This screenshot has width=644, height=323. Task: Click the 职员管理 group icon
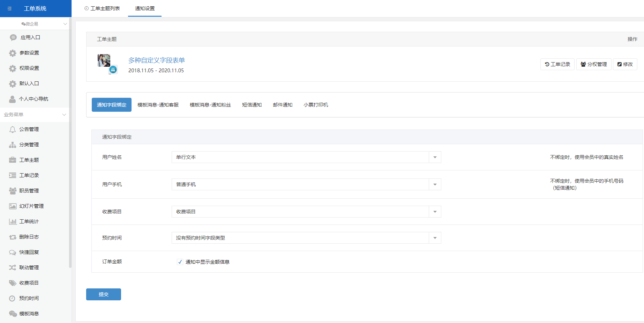13,191
